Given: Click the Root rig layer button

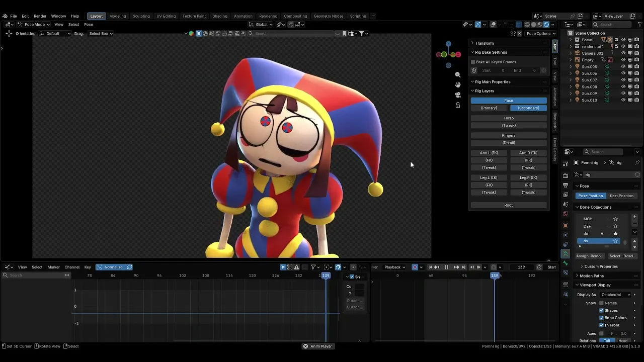Looking at the screenshot, I should [509, 205].
